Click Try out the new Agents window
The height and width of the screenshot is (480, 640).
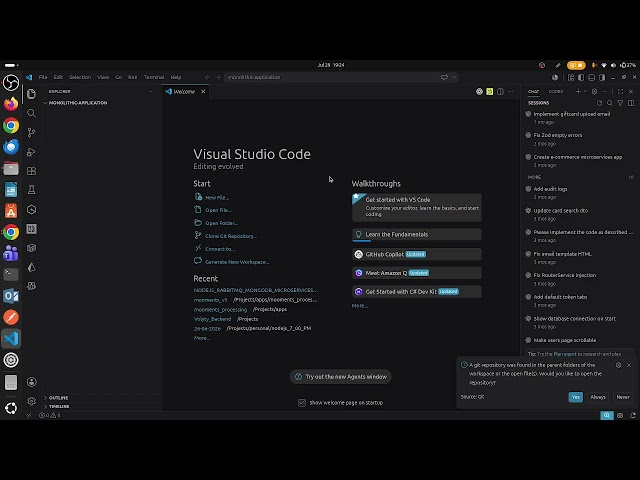(340, 377)
